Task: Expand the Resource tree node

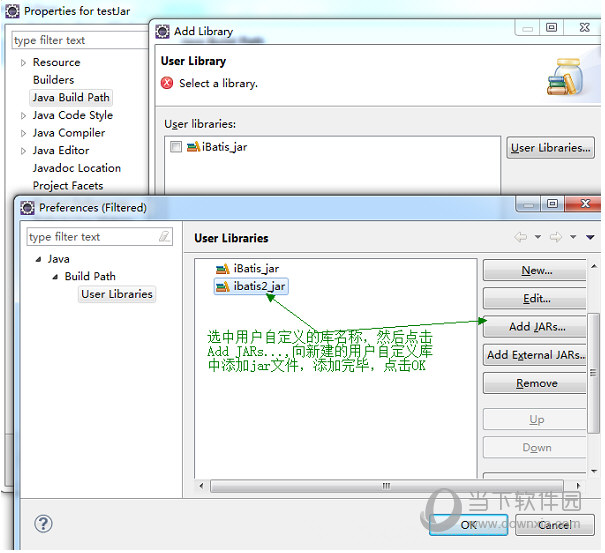Action: click(x=23, y=62)
